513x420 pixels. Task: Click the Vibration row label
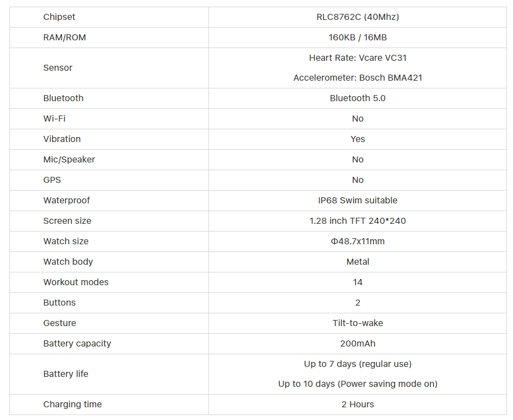point(62,139)
